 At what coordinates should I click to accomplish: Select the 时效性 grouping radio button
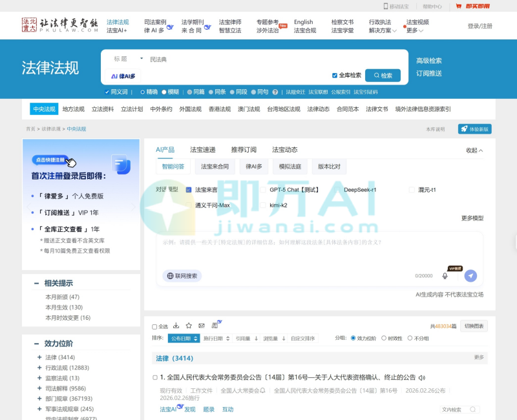click(x=384, y=338)
